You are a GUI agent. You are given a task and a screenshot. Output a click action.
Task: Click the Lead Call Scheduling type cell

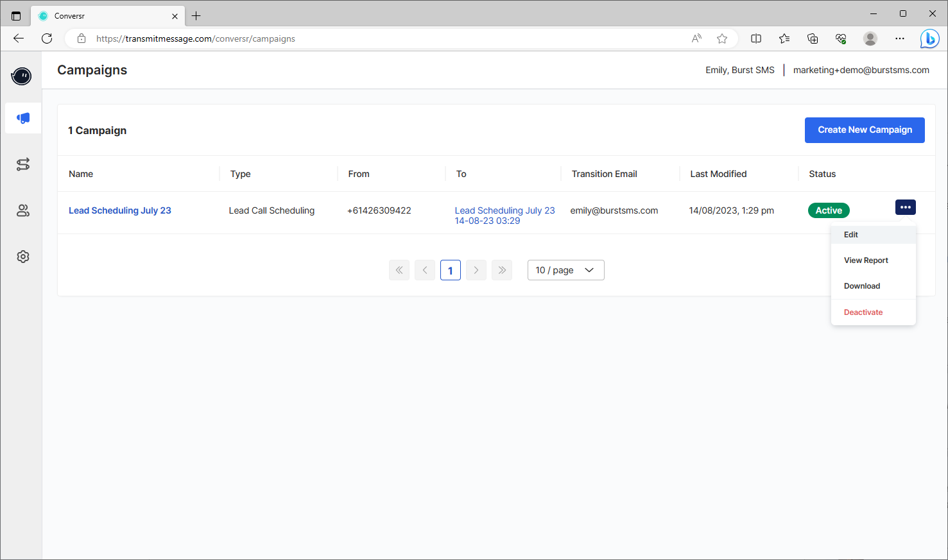[271, 210]
